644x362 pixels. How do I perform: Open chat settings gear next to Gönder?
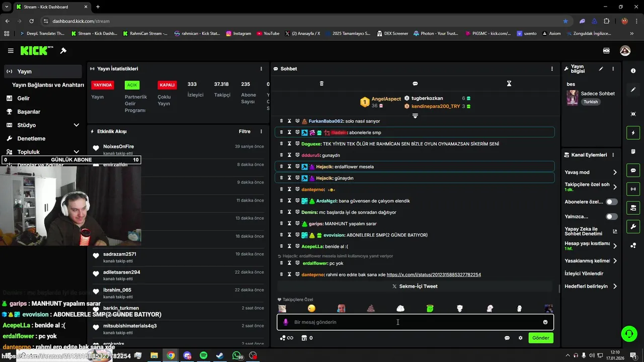(x=520, y=338)
